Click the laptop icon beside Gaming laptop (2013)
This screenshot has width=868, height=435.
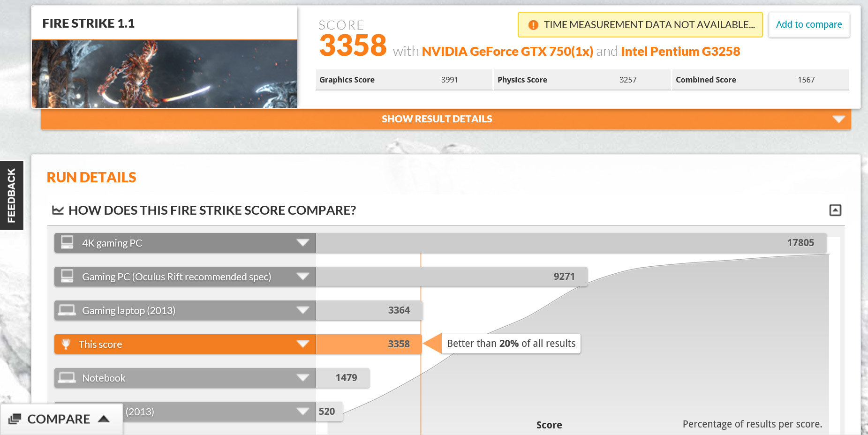[67, 310]
